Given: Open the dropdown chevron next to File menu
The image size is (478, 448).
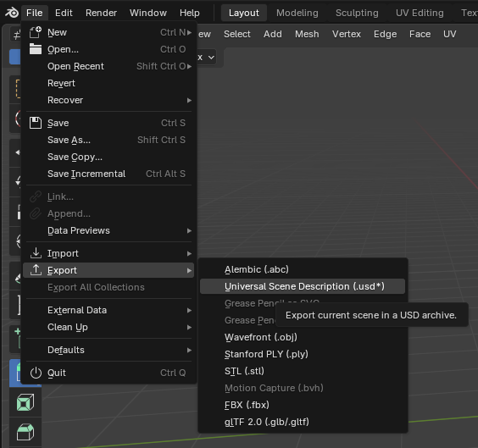Looking at the screenshot, I should pos(211,58).
